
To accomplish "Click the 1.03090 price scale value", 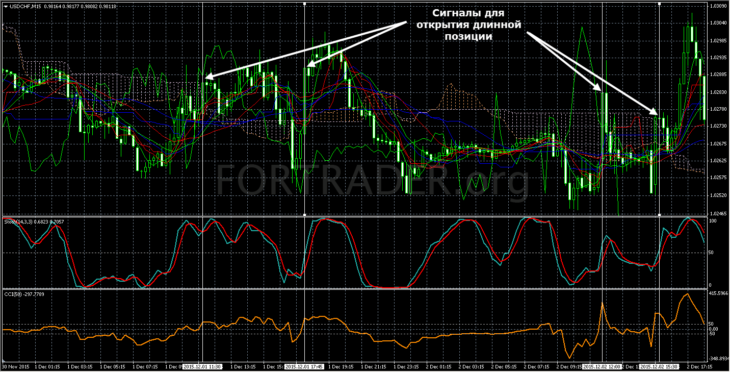I will [719, 6].
